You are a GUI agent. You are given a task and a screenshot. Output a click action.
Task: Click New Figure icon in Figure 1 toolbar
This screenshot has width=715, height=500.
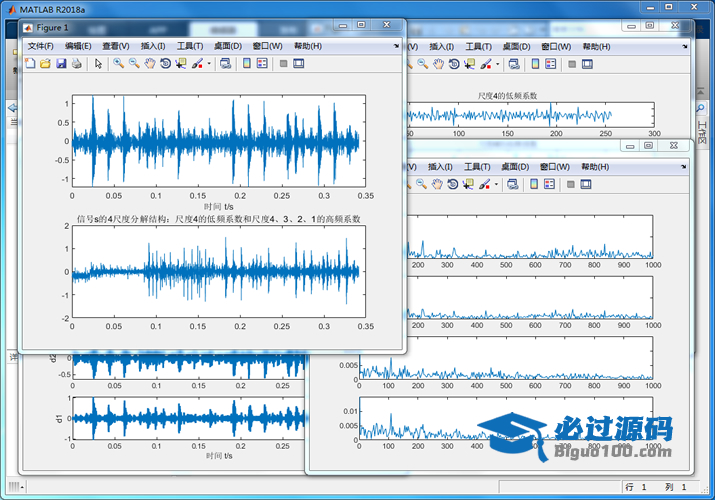pos(30,64)
